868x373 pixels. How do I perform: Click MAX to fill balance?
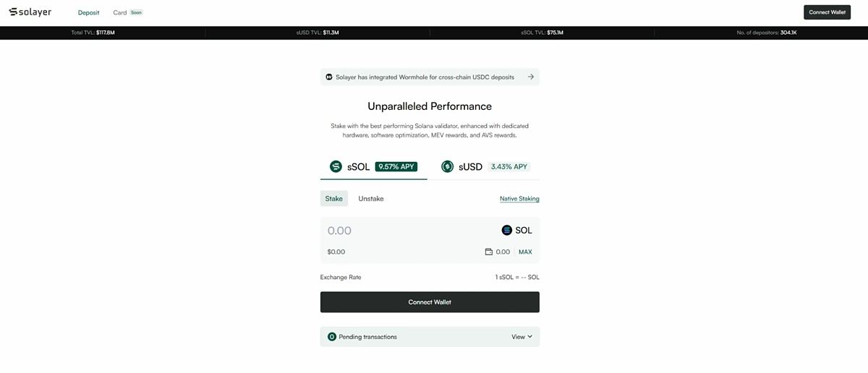pyautogui.click(x=525, y=252)
